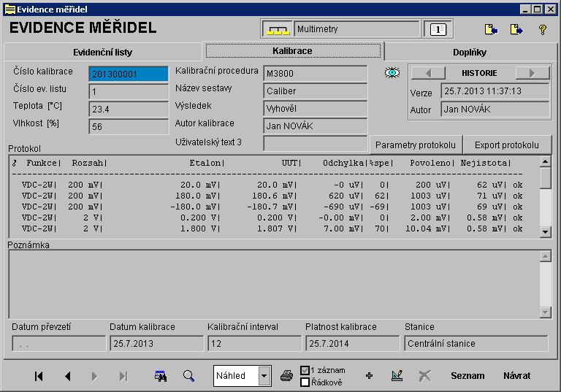
Task: Click the delete record cross icon
Action: [424, 376]
